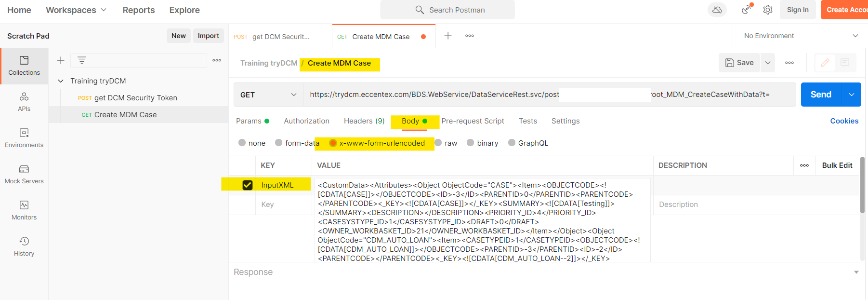Click the Sign In button
868x300 pixels.
click(798, 10)
